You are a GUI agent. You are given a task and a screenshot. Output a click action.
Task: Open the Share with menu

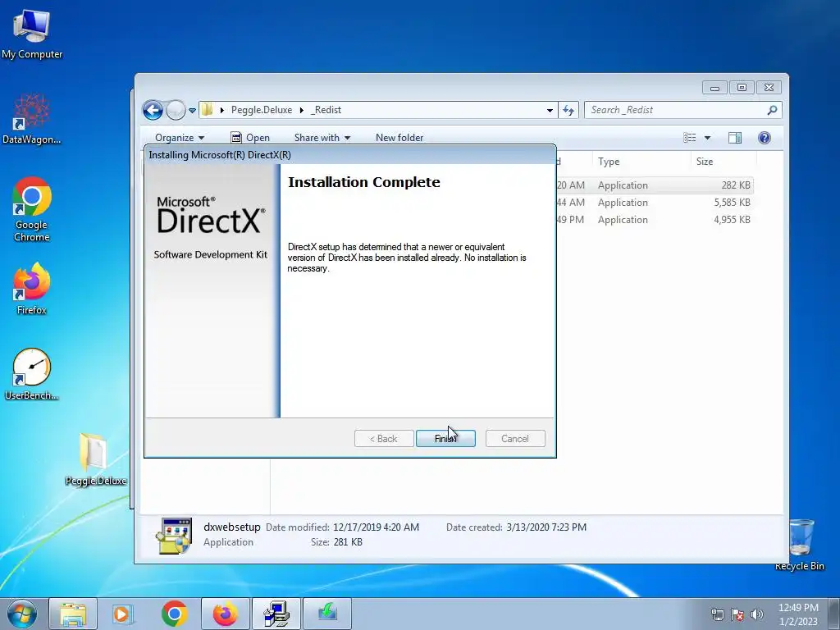(x=322, y=138)
